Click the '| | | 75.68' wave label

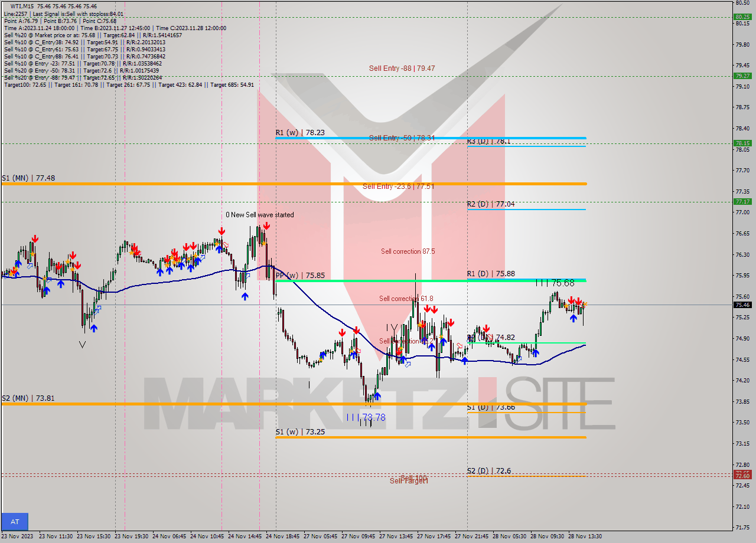coord(555,283)
